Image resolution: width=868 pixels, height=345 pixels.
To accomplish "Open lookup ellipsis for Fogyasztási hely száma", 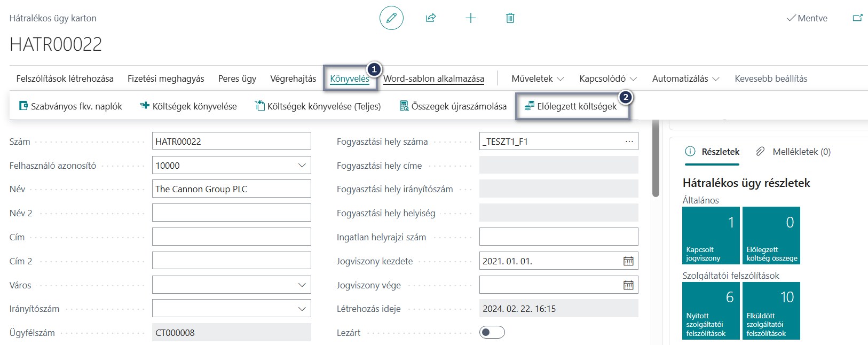I will click(629, 142).
